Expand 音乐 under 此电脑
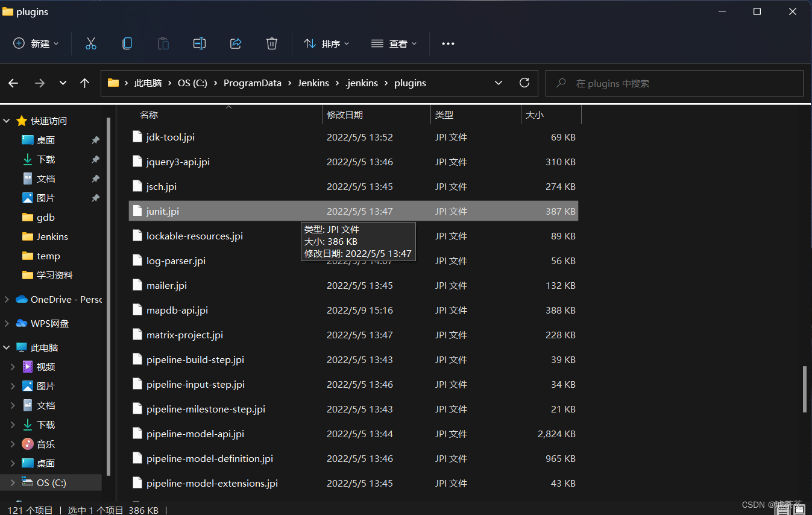 tap(13, 444)
